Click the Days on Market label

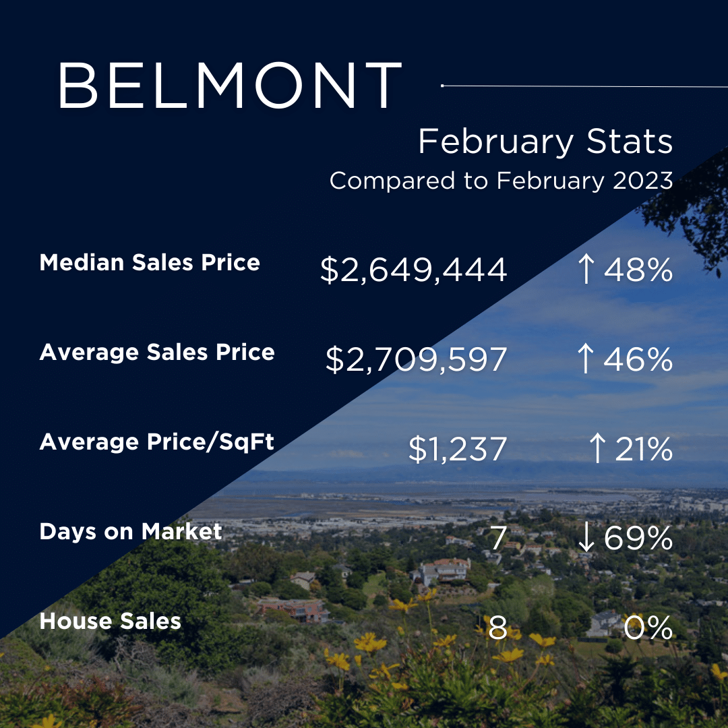click(x=131, y=532)
